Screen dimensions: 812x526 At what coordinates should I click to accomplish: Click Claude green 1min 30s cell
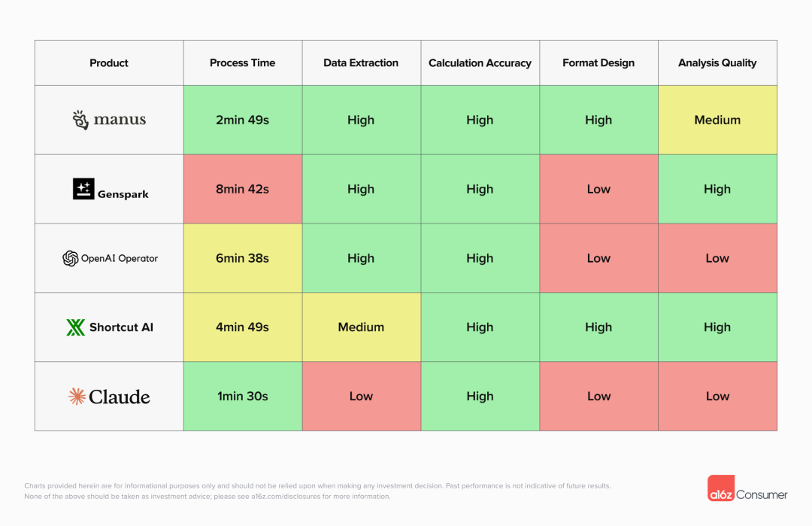click(242, 397)
